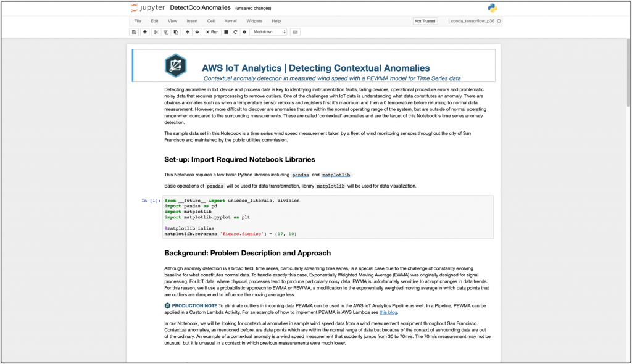This screenshot has width=632, height=364.
Task: Select the Background: Problem Description heading
Action: [x=247, y=253]
